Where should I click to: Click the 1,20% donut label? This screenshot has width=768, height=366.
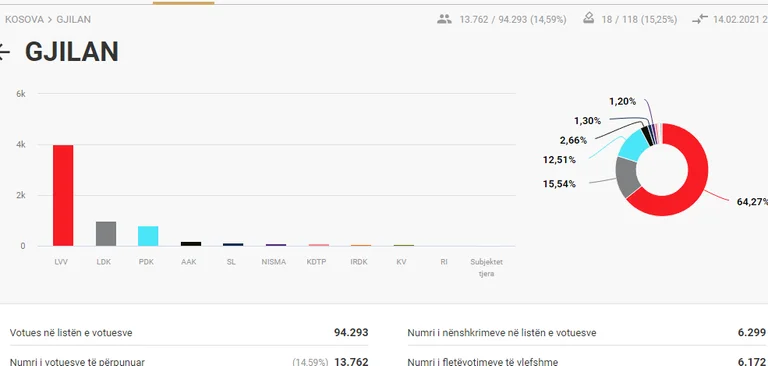click(623, 101)
